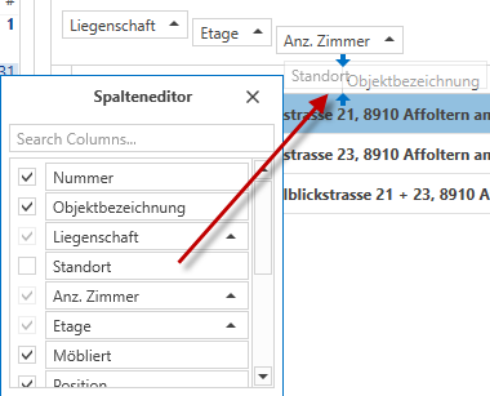Uncheck the Objektbezeichnung column checkbox
Viewport: 490px width, 396px height.
point(27,207)
